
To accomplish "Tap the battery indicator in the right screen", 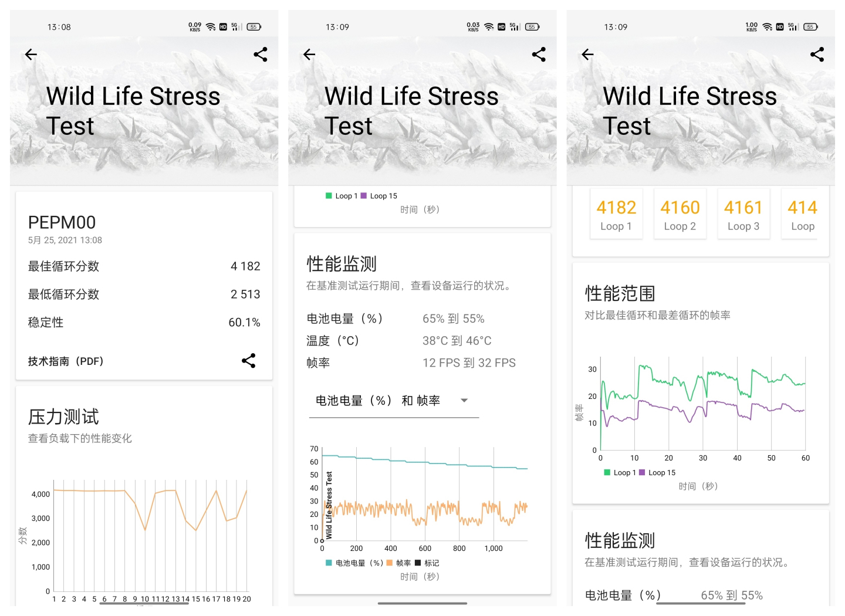I will (x=811, y=27).
